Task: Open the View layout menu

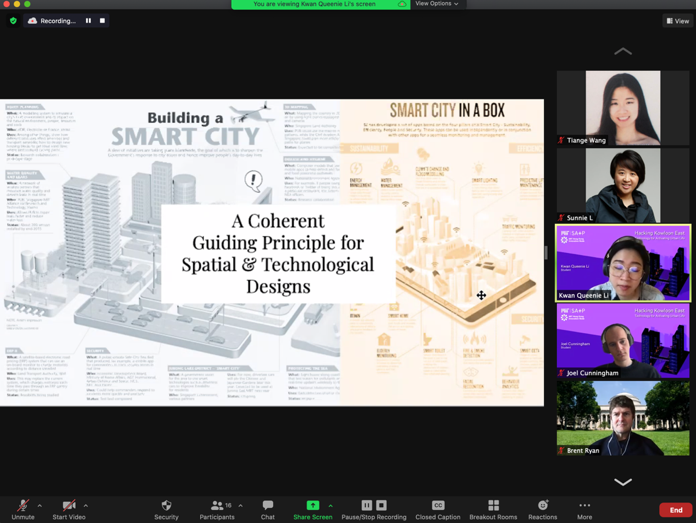Action: [677, 20]
